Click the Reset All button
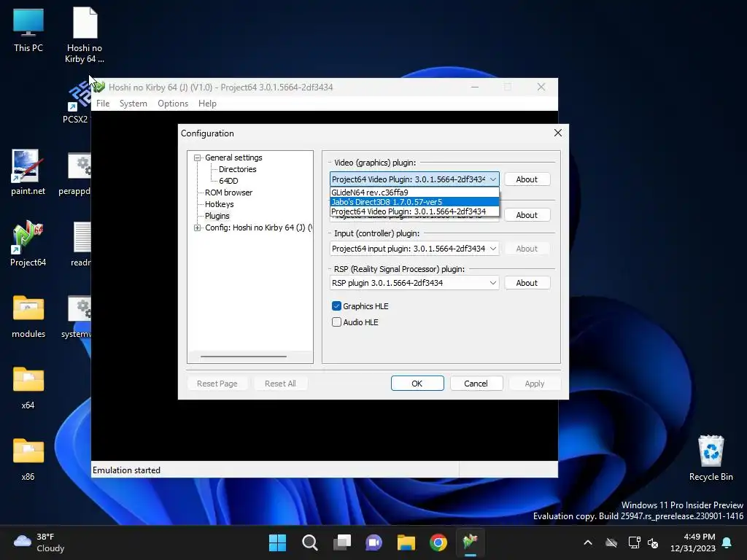This screenshot has width=747, height=560. [x=280, y=384]
